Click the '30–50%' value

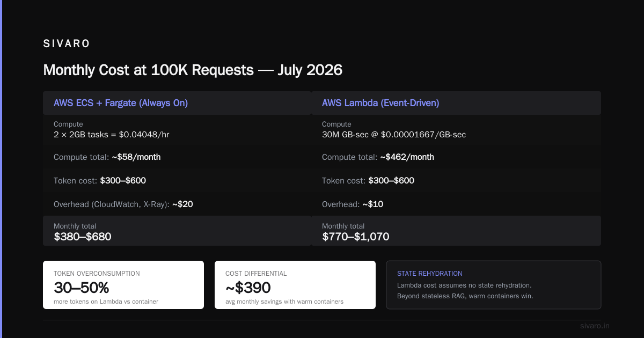tap(82, 288)
